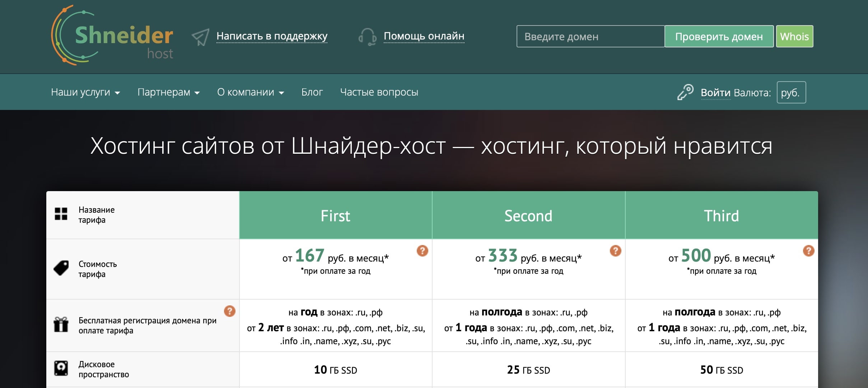The image size is (868, 388).
Task: Focus the Введите домен input field
Action: pos(591,36)
